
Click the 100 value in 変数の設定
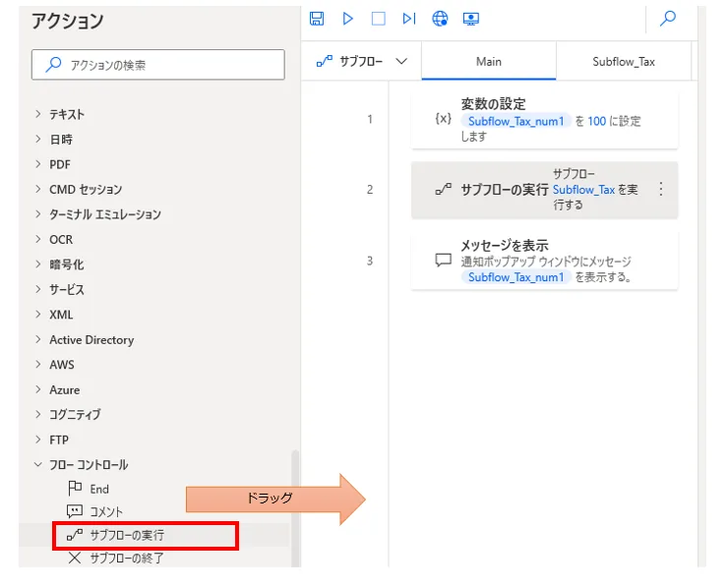click(596, 121)
